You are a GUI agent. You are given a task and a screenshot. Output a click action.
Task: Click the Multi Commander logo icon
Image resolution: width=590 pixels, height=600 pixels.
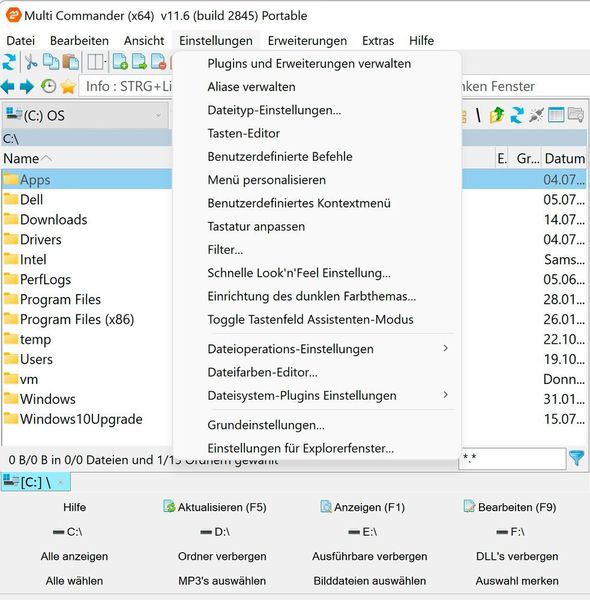[13, 15]
